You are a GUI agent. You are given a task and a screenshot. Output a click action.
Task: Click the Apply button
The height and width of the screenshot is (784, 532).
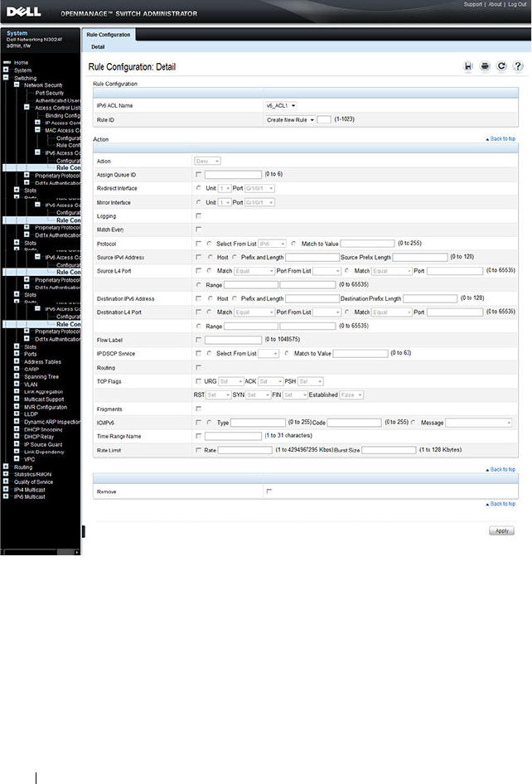[501, 531]
